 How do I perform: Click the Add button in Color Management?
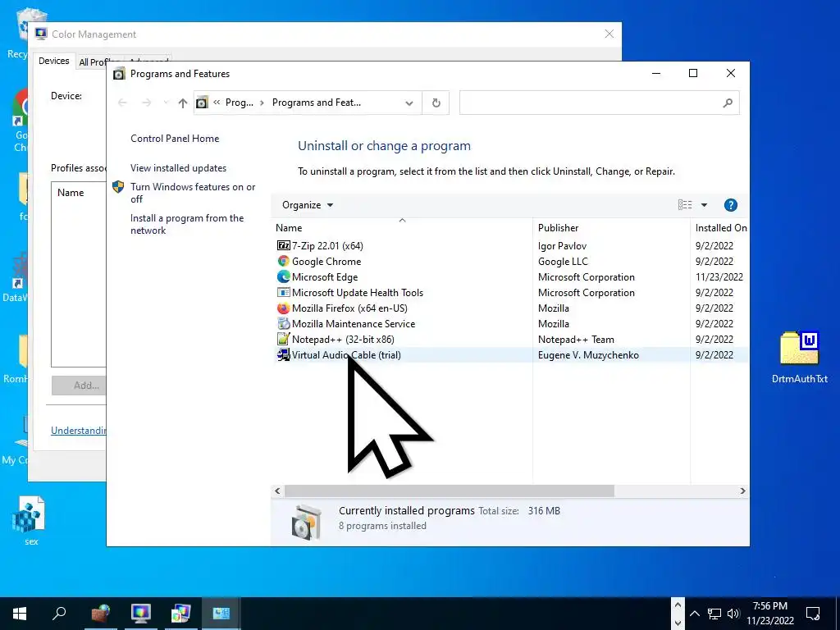(x=80, y=386)
